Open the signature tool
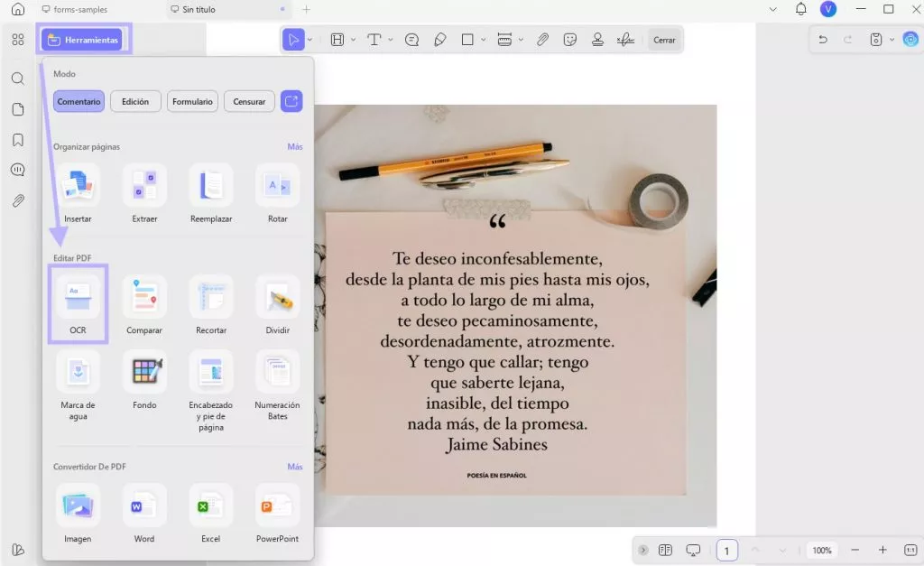Image resolution: width=924 pixels, height=566 pixels. [625, 40]
